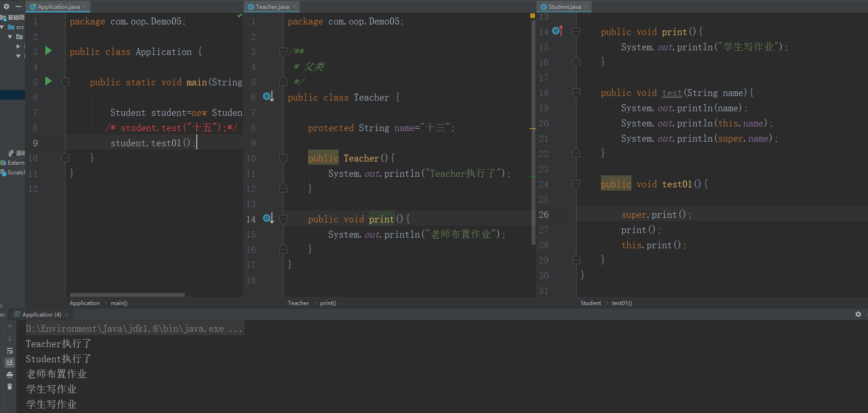The width and height of the screenshot is (868, 413).
Task: Open overriding methods marker beside Teacher print()
Action: point(268,218)
